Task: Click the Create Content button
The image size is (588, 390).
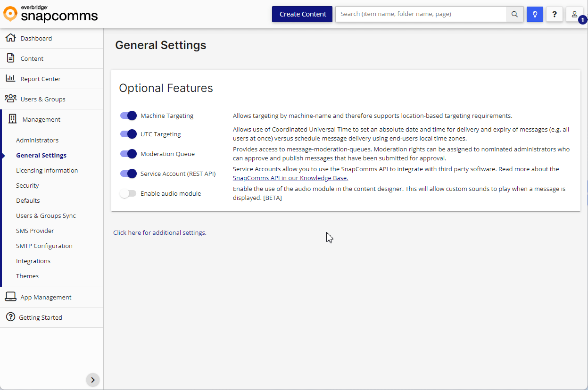Action: pyautogui.click(x=302, y=14)
